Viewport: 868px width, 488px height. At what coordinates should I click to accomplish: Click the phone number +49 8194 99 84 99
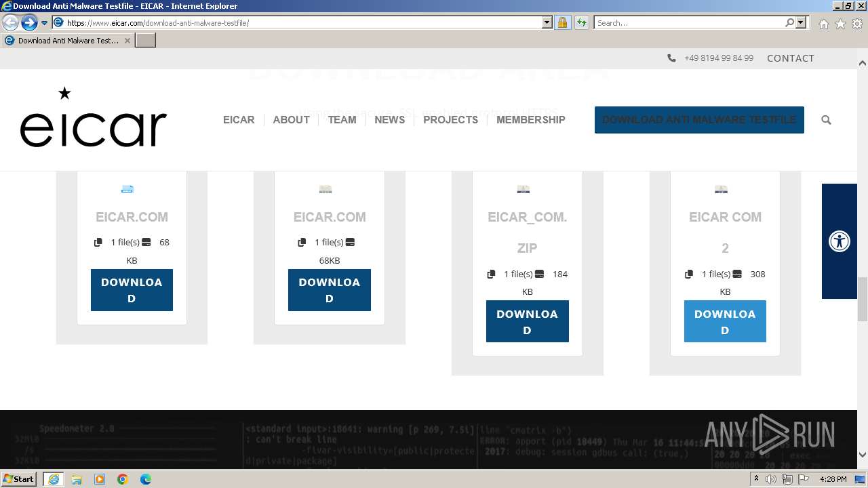718,58
